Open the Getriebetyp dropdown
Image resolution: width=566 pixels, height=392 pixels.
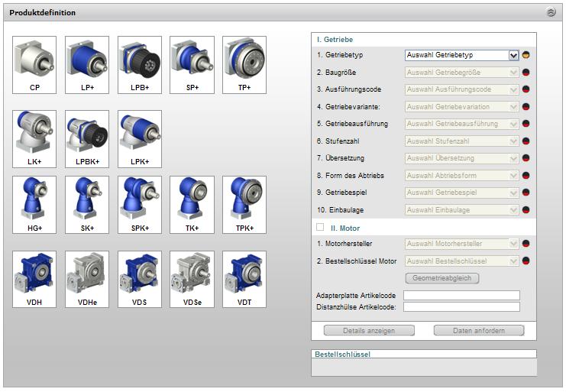pyautogui.click(x=461, y=55)
